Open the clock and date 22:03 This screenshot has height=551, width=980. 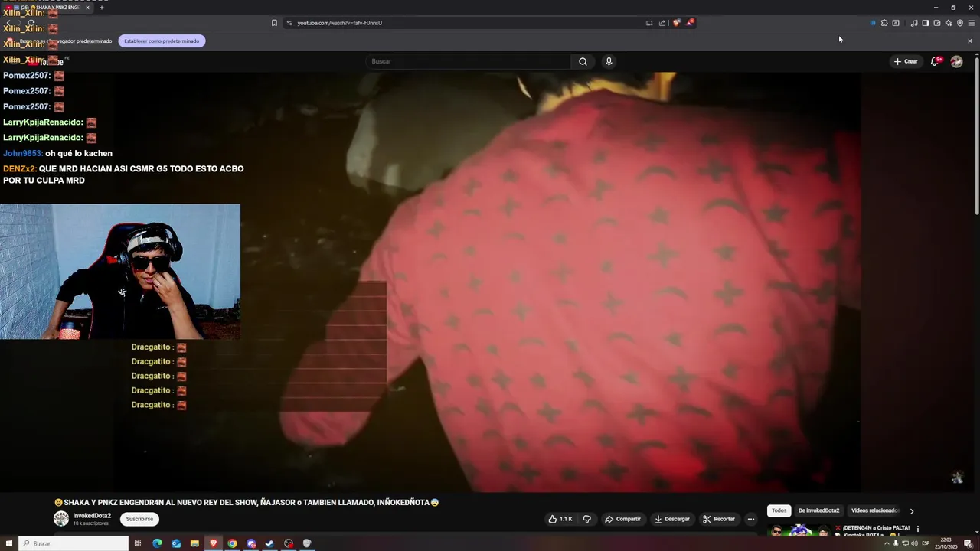tap(946, 543)
